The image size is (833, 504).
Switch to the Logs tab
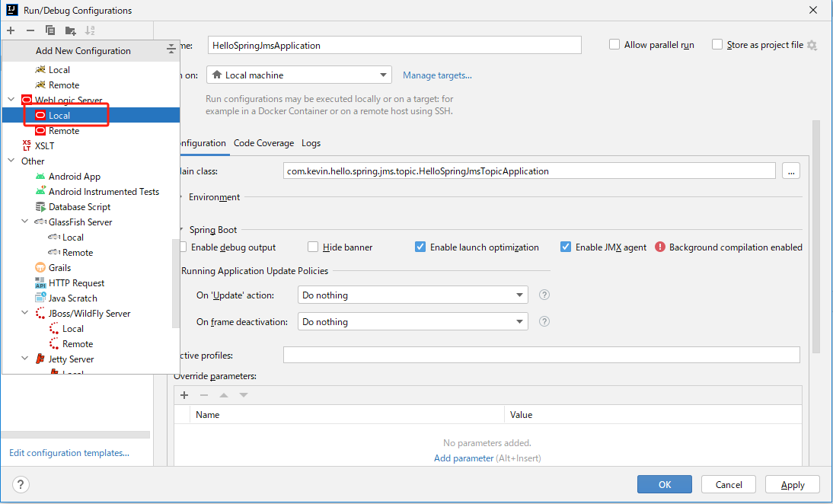pyautogui.click(x=311, y=143)
